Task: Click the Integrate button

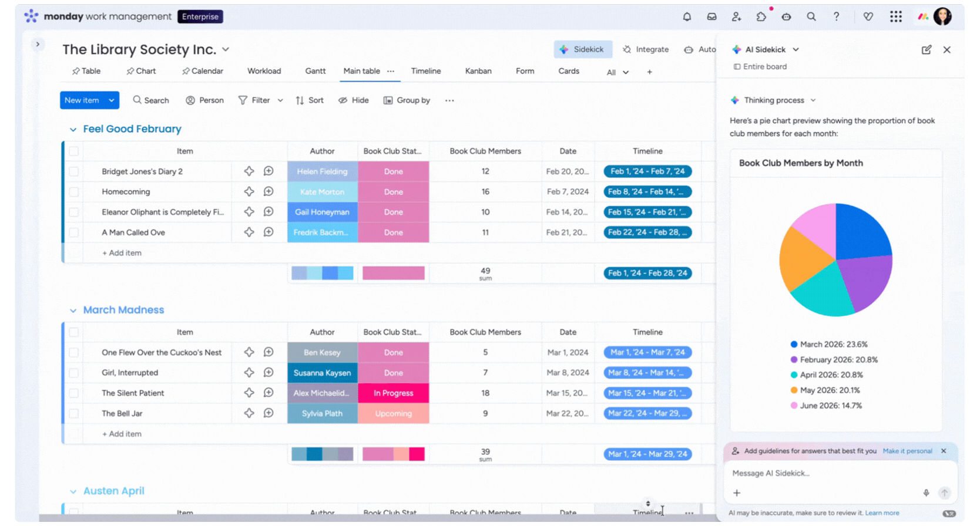Action: [x=646, y=50]
